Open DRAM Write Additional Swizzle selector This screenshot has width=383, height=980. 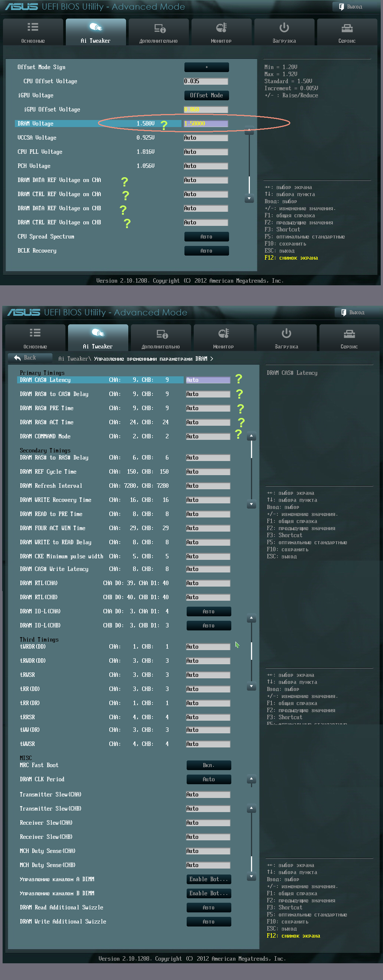coord(209,921)
